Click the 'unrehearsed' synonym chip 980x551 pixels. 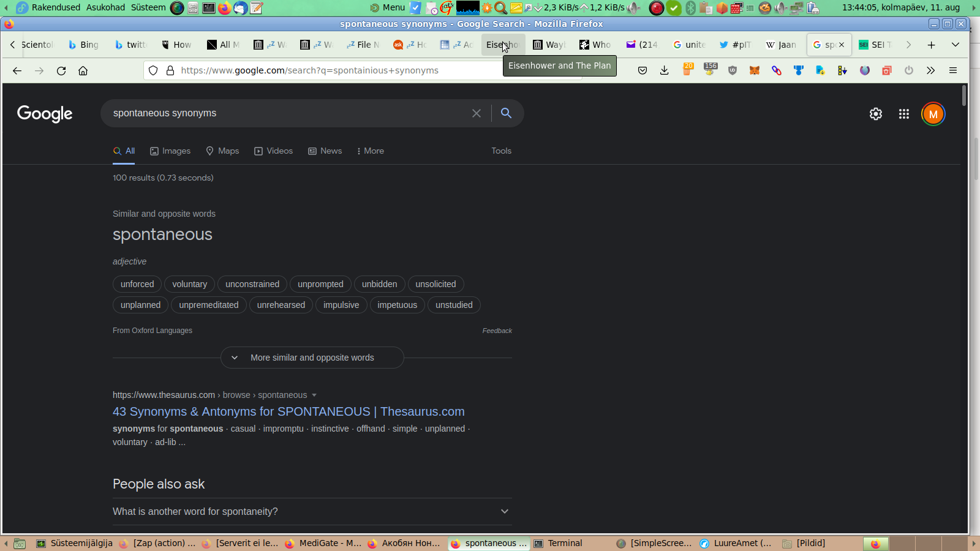point(281,305)
